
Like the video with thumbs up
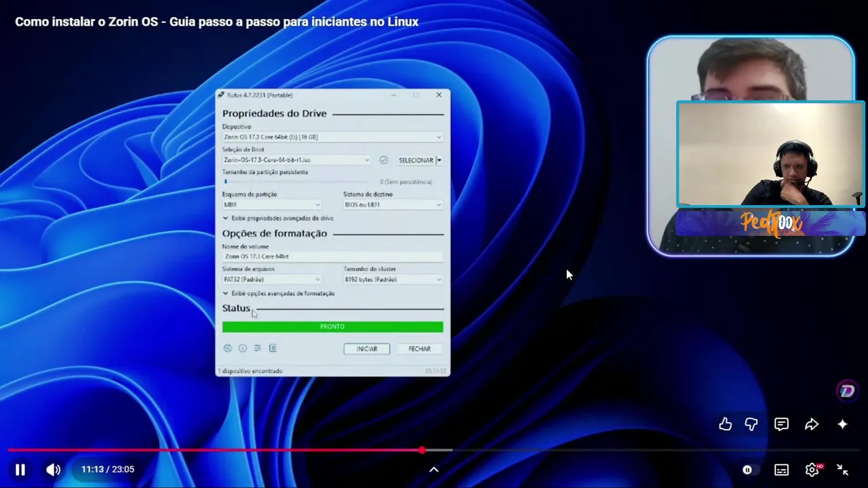click(725, 424)
